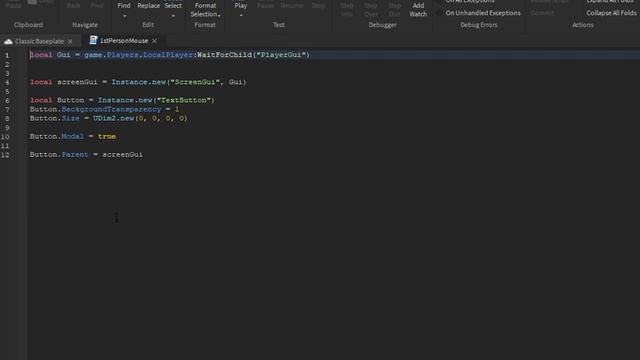Expand the Format Selection dropdown
The width and height of the screenshot is (640, 360).
220,15
